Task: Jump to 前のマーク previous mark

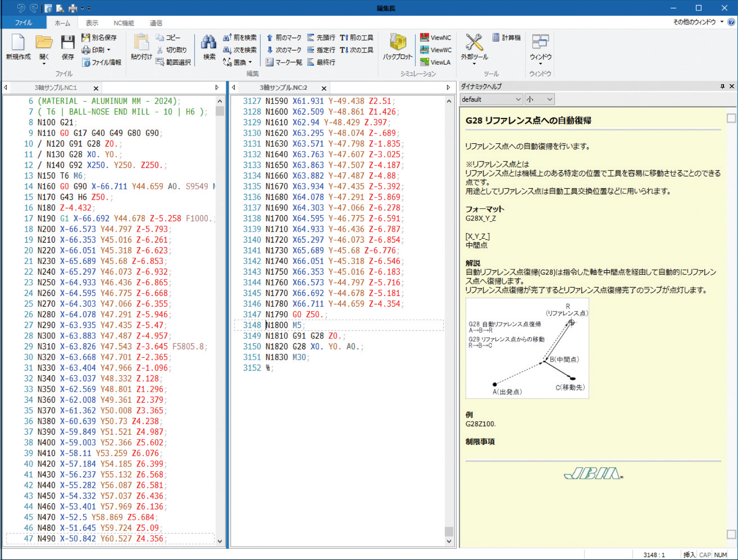Action: (x=284, y=37)
